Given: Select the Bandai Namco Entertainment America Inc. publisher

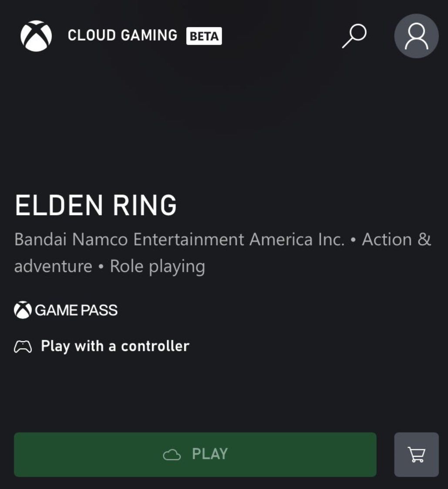Looking at the screenshot, I should point(179,240).
